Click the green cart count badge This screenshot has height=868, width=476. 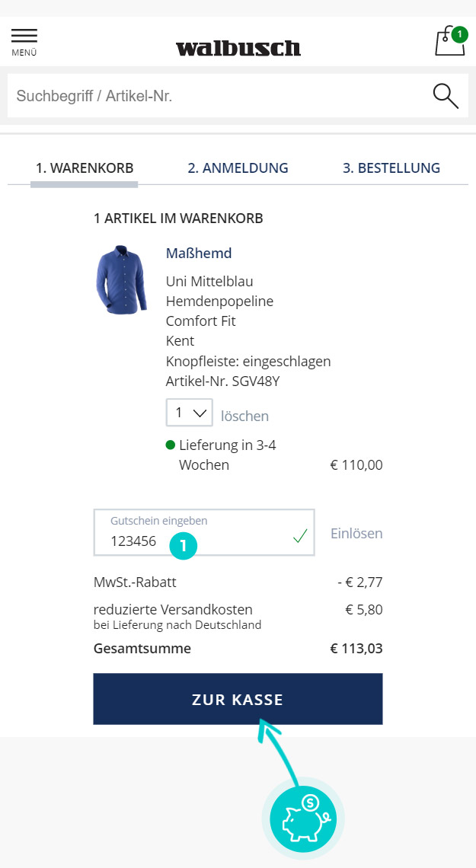459,34
